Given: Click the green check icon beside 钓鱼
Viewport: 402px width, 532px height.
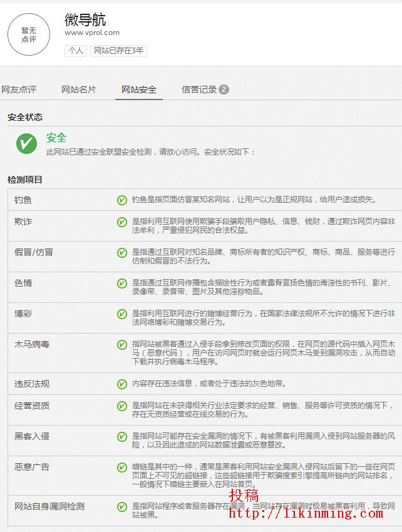Looking at the screenshot, I should point(122,200).
